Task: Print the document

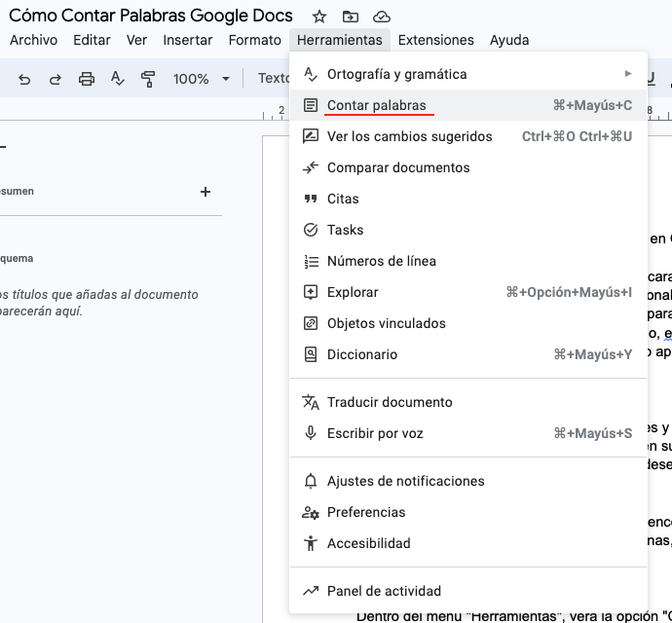Action: coord(87,79)
